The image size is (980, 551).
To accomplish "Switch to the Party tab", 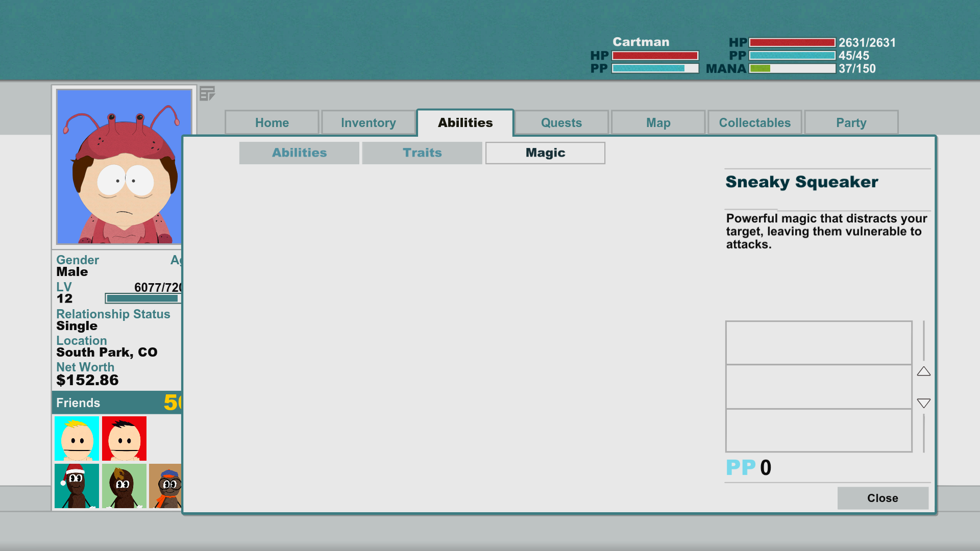I will pos(851,122).
